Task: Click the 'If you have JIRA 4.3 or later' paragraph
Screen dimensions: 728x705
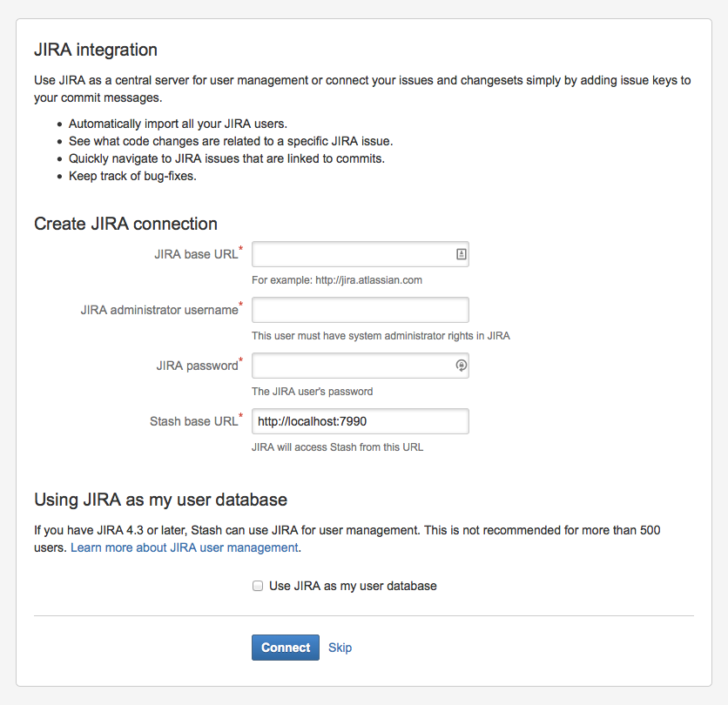Action: pyautogui.click(x=347, y=539)
